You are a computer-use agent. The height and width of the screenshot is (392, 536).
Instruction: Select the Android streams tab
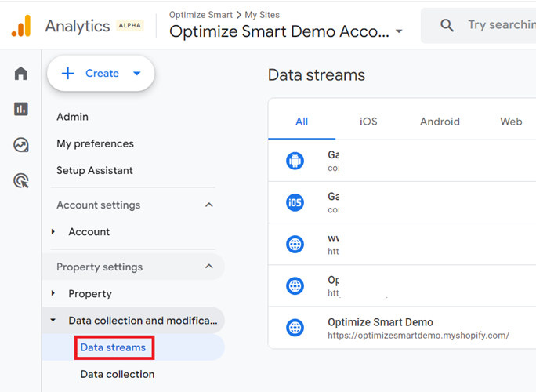point(440,122)
